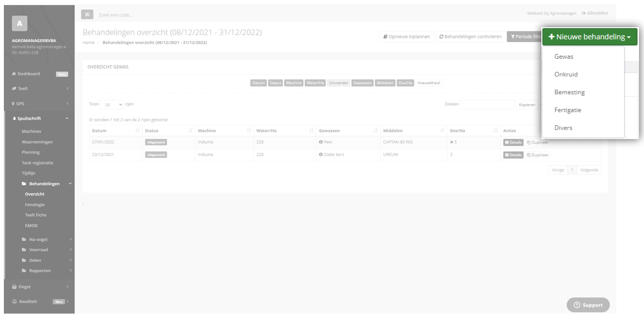The height and width of the screenshot is (323, 644).
Task: Choose Bemesting in the dropdown menu
Action: coord(569,93)
